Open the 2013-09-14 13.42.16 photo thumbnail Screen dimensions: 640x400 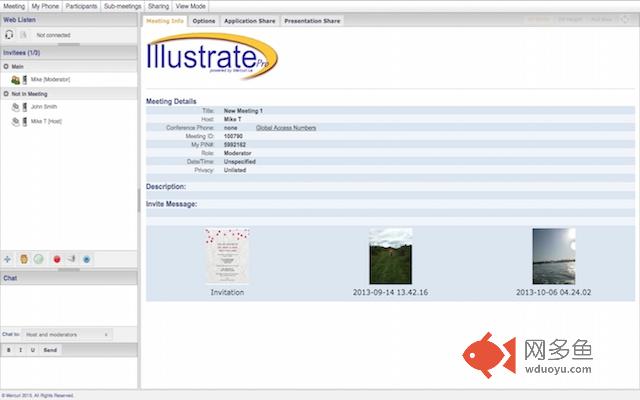tap(391, 256)
